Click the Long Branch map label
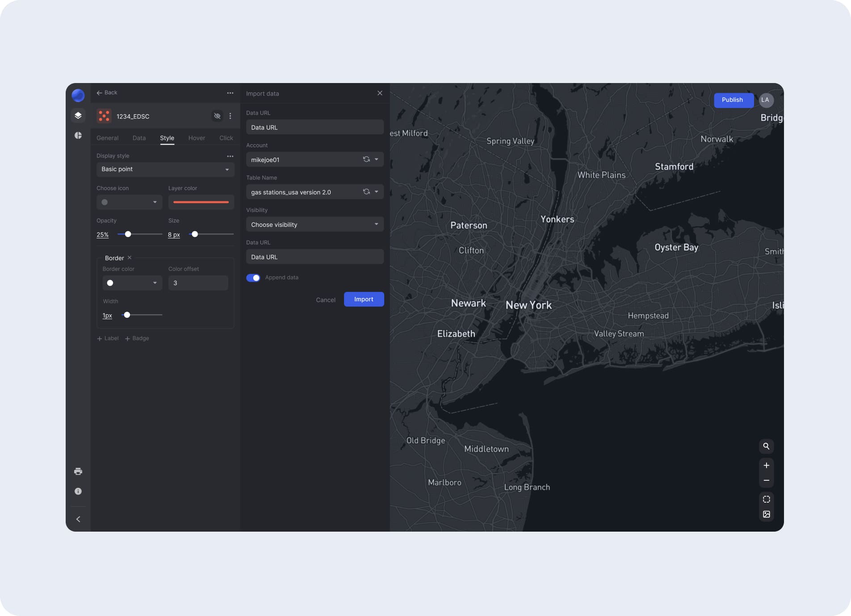Image resolution: width=851 pixels, height=616 pixels. click(527, 487)
